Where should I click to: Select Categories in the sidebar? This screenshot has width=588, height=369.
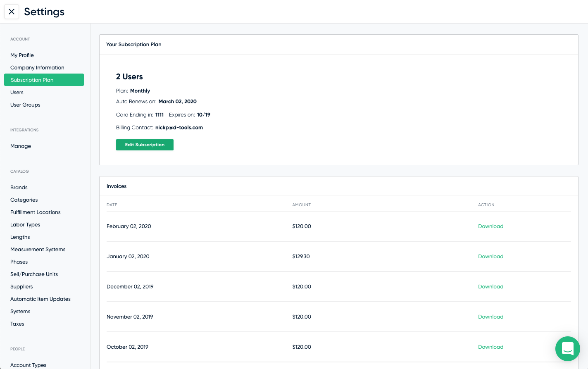24,200
